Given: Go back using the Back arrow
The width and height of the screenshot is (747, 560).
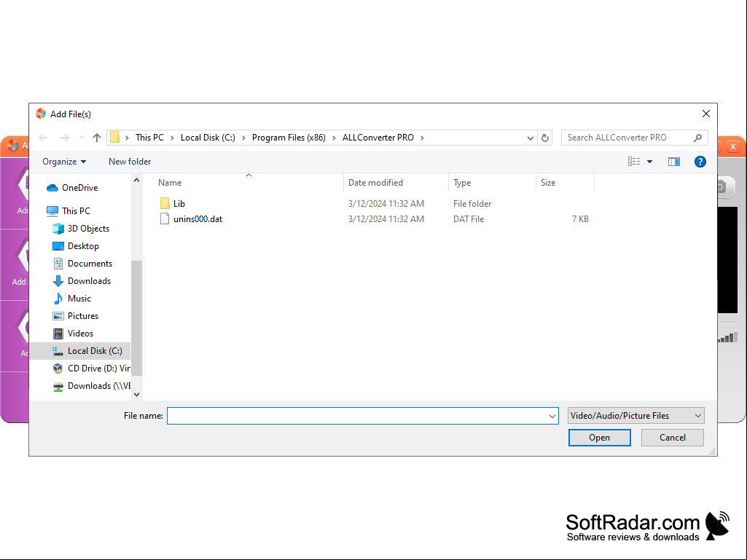Looking at the screenshot, I should tap(43, 138).
